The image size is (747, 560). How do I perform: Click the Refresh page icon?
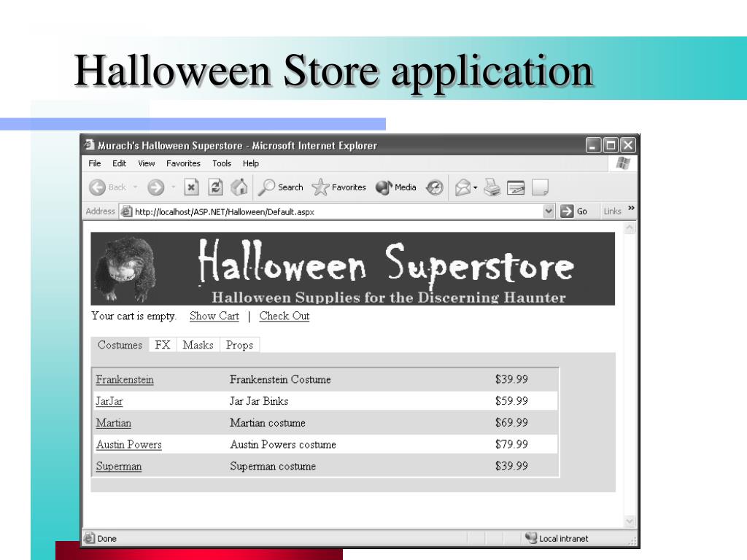point(215,187)
